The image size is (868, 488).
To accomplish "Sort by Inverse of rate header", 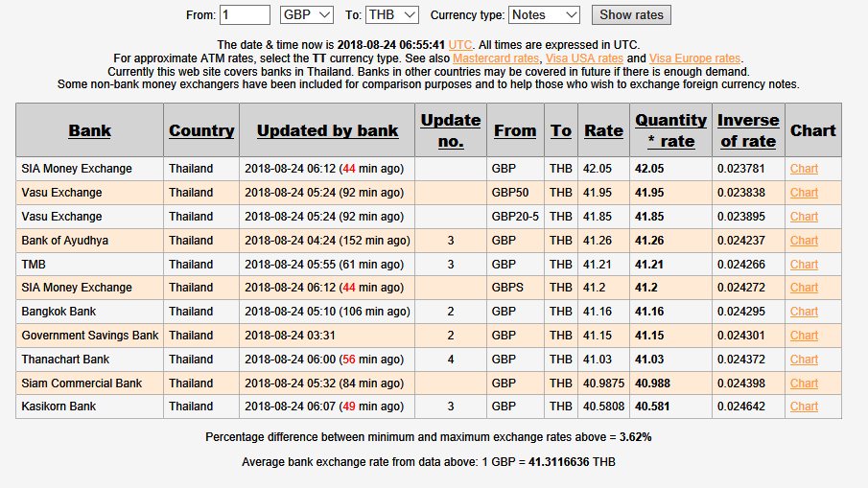I will click(748, 130).
